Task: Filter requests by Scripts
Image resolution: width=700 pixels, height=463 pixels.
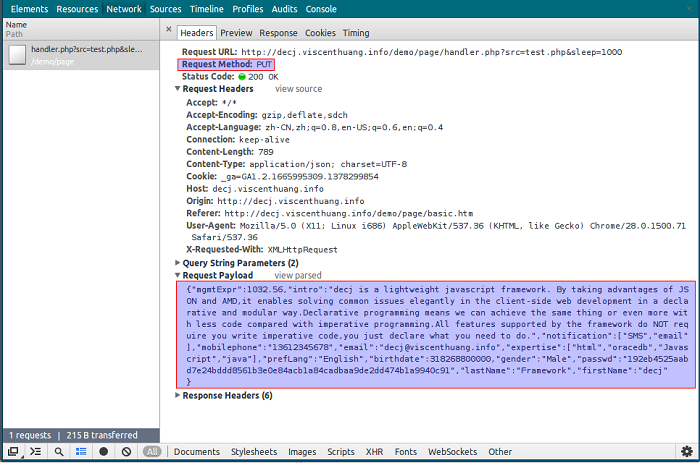Action: [x=341, y=451]
